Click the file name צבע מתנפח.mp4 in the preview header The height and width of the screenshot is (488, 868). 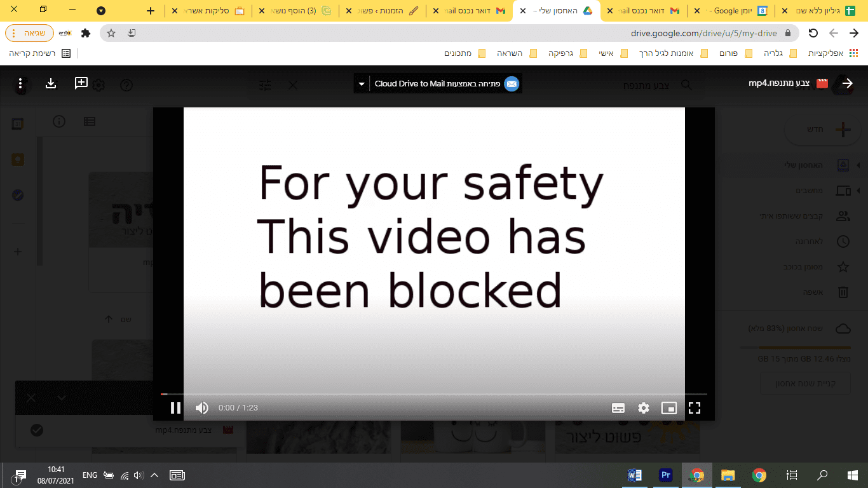[x=780, y=83]
